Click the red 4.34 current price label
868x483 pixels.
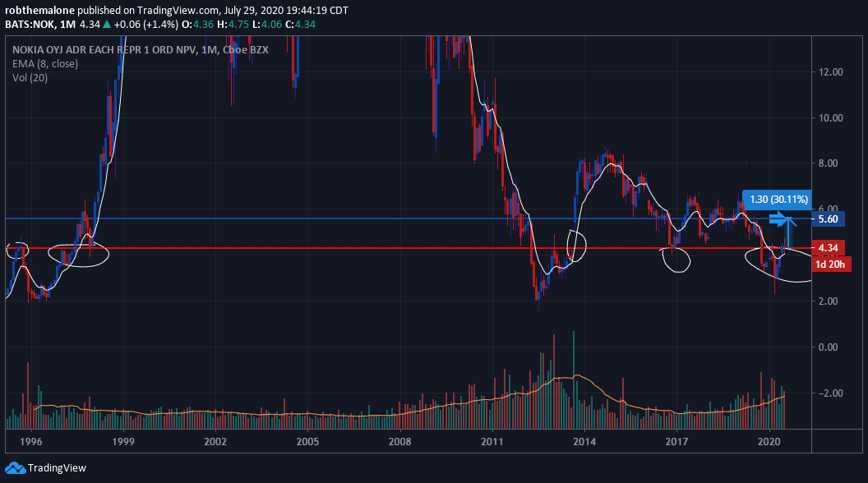click(829, 248)
